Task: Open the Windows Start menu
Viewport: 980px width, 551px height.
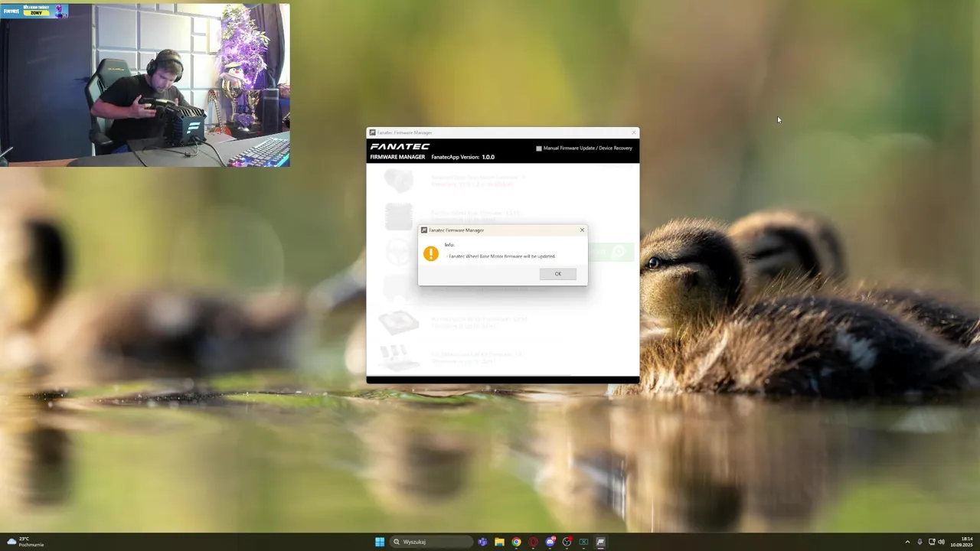Action: click(380, 542)
